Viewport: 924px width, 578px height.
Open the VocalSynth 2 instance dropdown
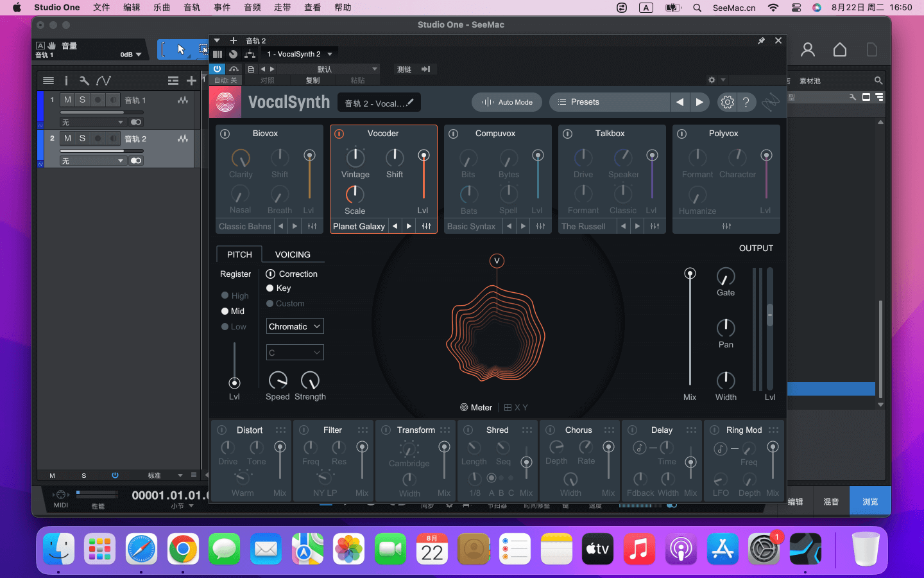tap(300, 54)
